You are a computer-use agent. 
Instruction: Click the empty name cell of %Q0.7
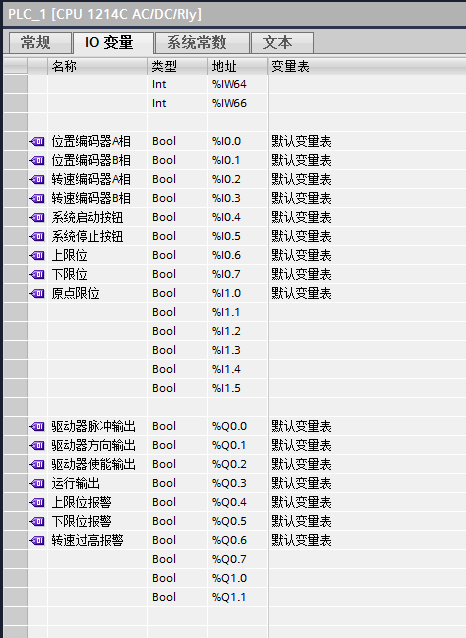point(97,559)
